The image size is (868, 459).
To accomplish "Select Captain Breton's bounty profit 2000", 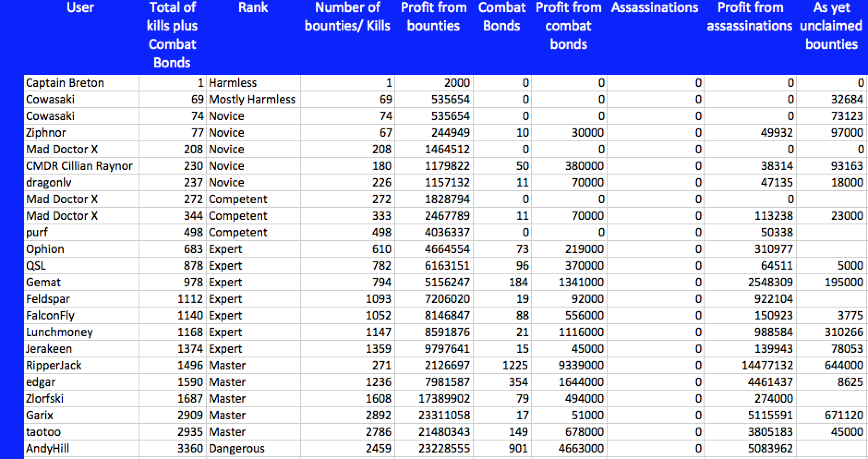I will click(434, 83).
